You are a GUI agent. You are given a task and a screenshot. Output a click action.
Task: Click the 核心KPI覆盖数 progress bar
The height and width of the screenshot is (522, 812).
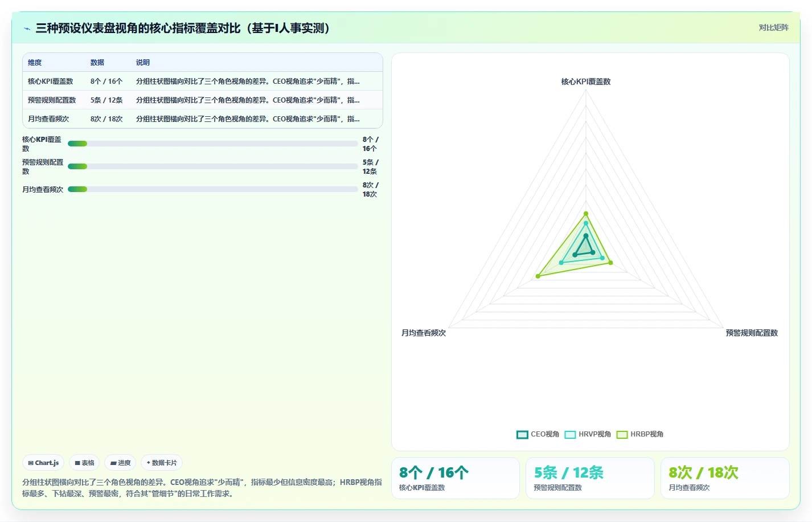coord(213,144)
